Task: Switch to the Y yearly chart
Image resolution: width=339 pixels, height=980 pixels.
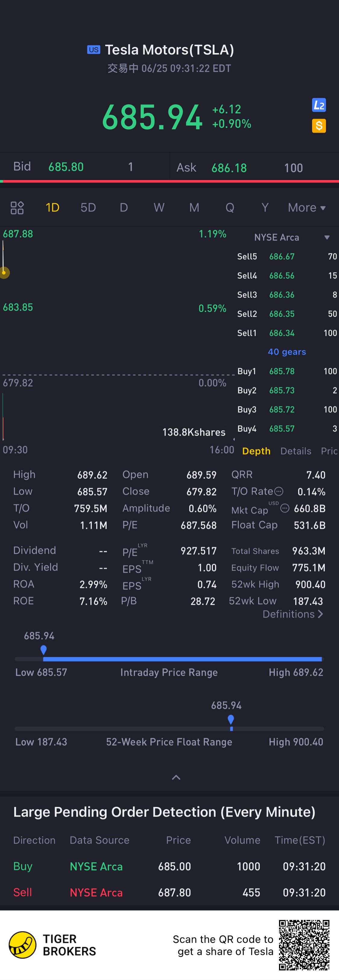Action: [265, 208]
